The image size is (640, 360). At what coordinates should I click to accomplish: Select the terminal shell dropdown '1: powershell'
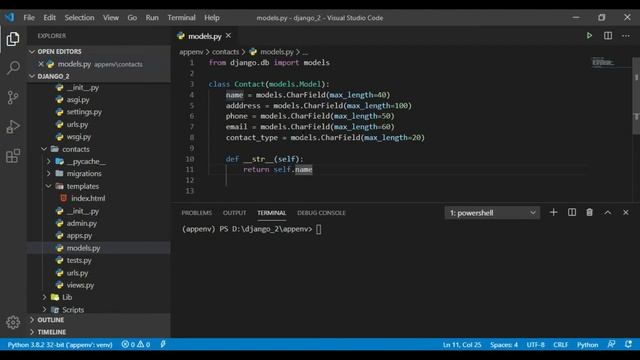492,213
